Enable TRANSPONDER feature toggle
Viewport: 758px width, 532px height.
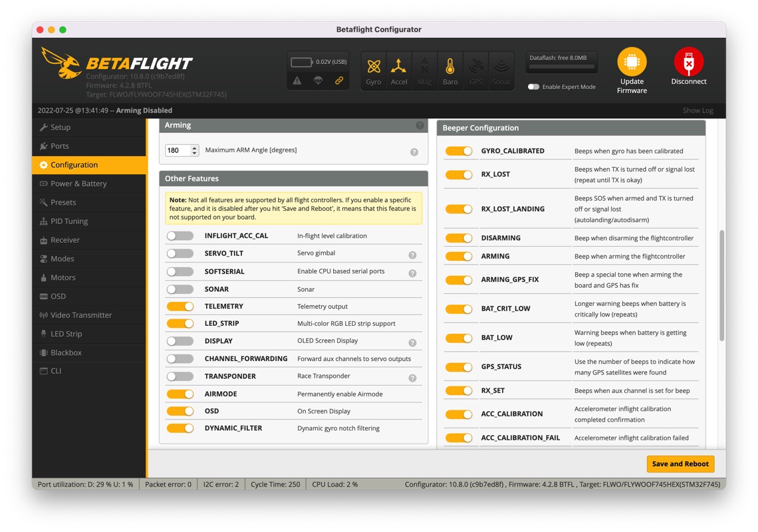point(180,376)
